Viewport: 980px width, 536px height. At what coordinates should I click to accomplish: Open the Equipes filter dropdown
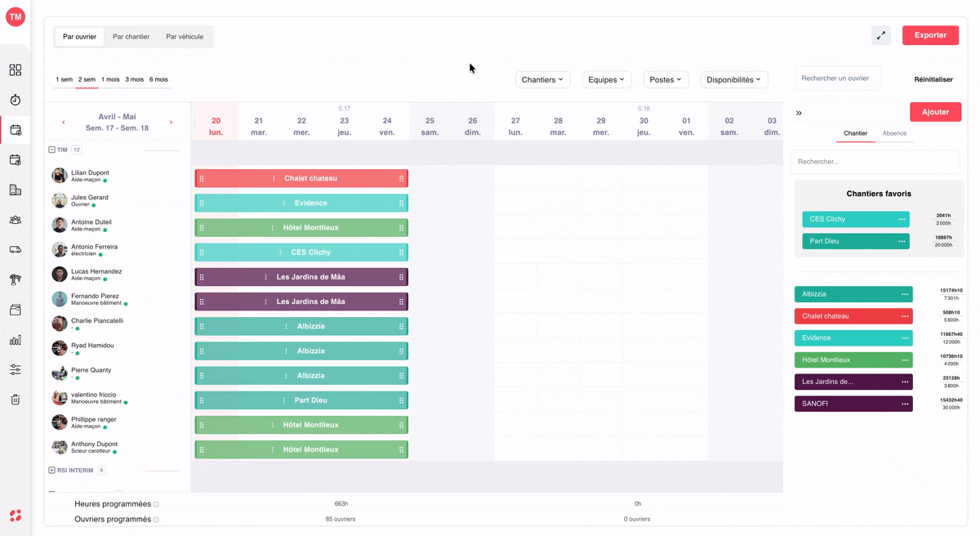coord(607,79)
